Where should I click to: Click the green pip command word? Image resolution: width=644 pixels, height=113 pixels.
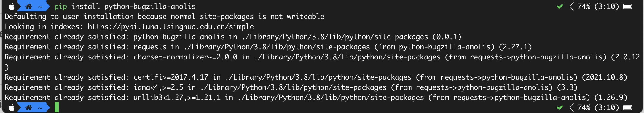click(x=61, y=7)
